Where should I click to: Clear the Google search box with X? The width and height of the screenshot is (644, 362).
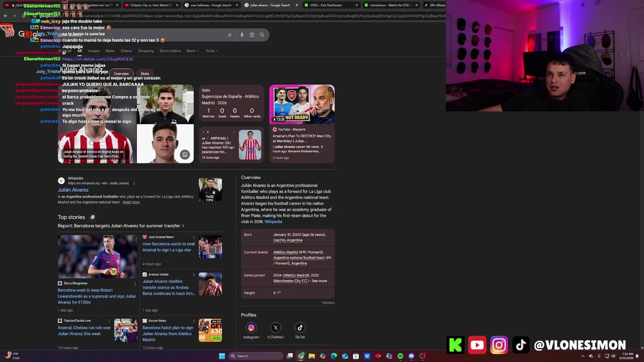[x=229, y=35]
